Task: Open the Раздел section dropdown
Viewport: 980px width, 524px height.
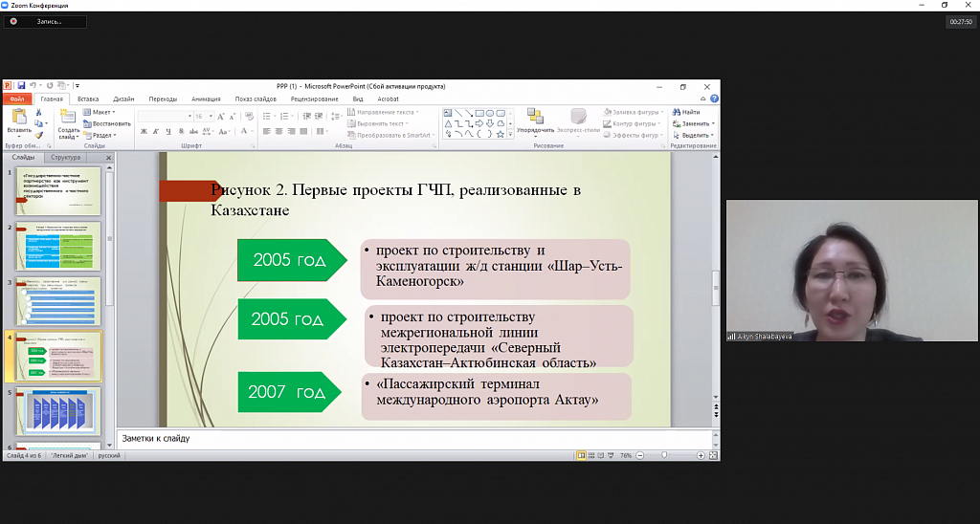Action: point(100,135)
